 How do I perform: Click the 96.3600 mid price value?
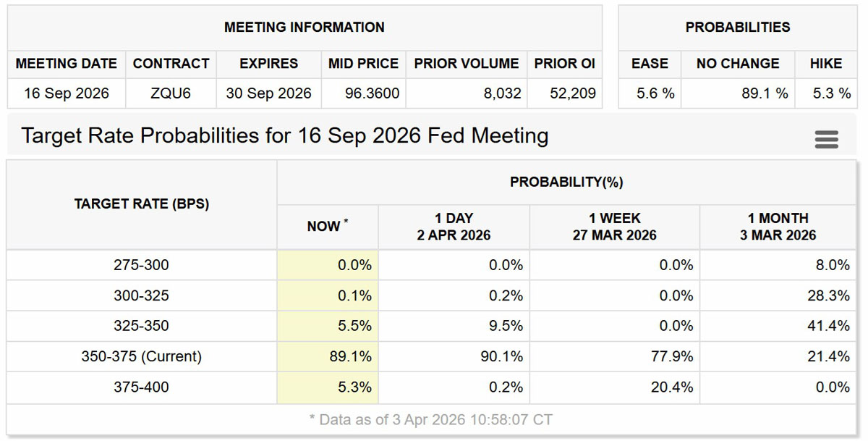click(x=364, y=93)
